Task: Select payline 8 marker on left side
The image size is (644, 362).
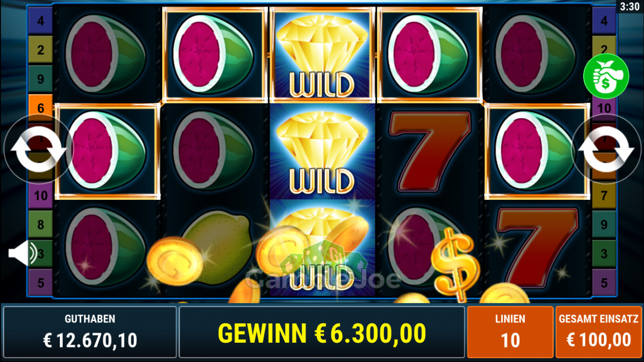Action: (x=41, y=224)
